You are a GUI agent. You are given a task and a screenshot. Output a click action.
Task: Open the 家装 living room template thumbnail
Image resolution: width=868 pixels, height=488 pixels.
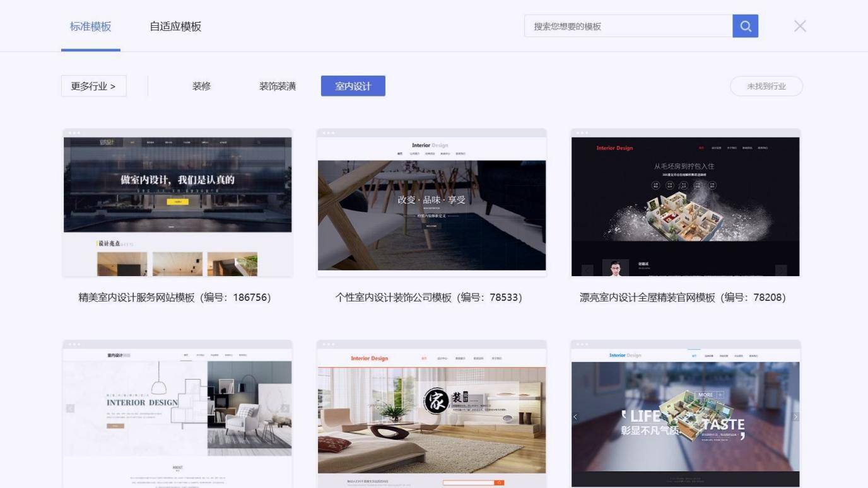431,414
